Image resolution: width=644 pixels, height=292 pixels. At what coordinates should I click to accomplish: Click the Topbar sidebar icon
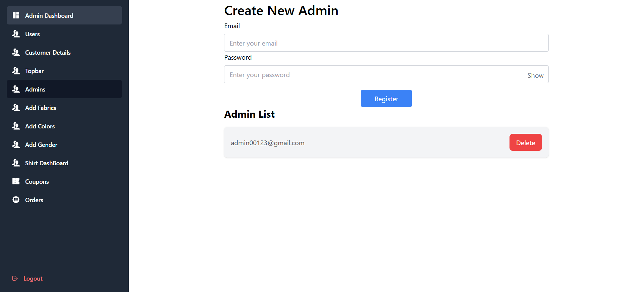click(16, 71)
